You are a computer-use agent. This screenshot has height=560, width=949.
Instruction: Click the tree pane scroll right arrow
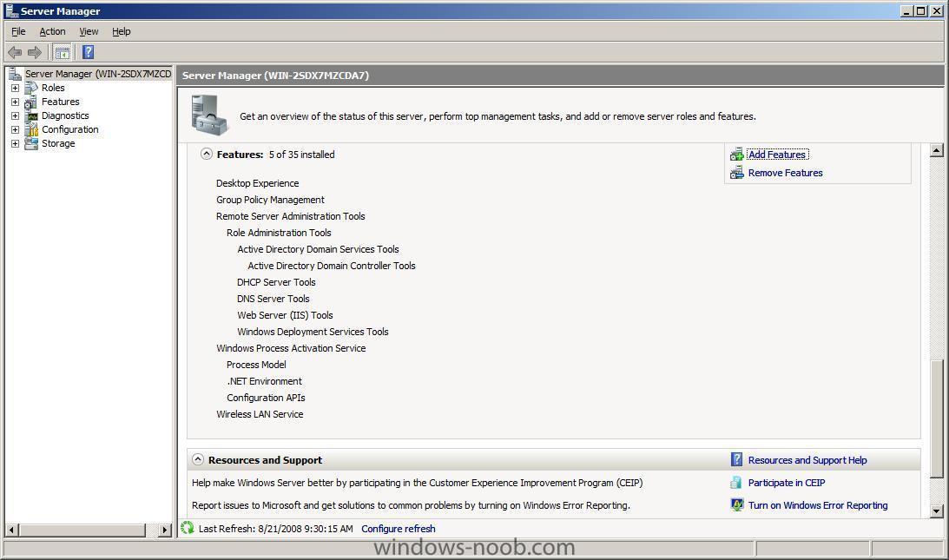(x=165, y=530)
